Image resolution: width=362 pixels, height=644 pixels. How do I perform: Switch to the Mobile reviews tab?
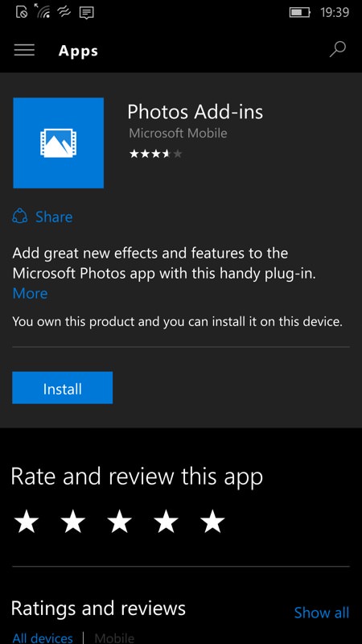[x=114, y=638]
